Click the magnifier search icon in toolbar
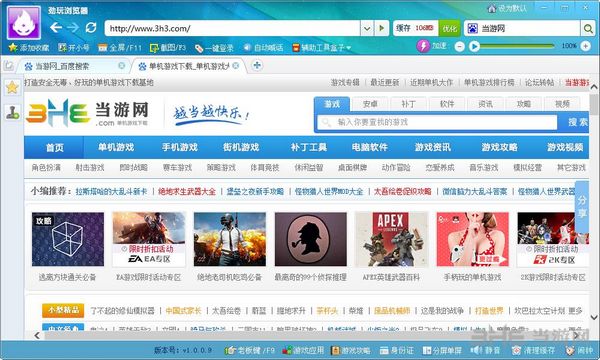This screenshot has width=600, height=360. (588, 28)
